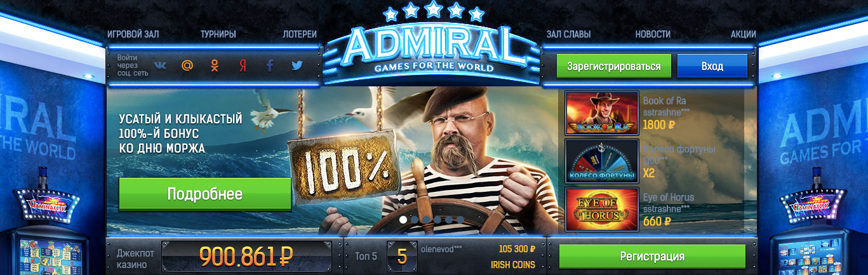Open the Игровой зал menu item
Viewport: 868px width, 275px height.
point(133,34)
